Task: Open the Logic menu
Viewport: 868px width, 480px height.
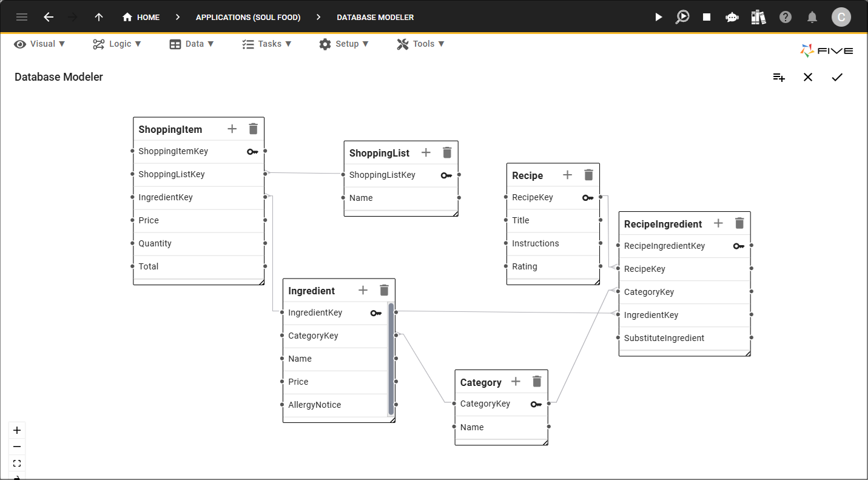Action: [117, 44]
